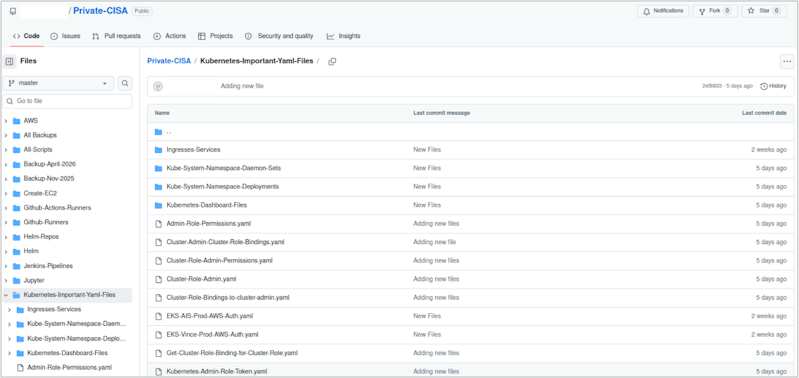
Task: Open the Projects tab
Action: coord(216,36)
